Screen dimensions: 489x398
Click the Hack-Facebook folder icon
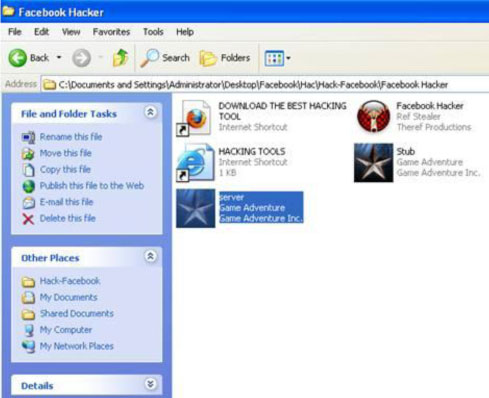point(28,282)
